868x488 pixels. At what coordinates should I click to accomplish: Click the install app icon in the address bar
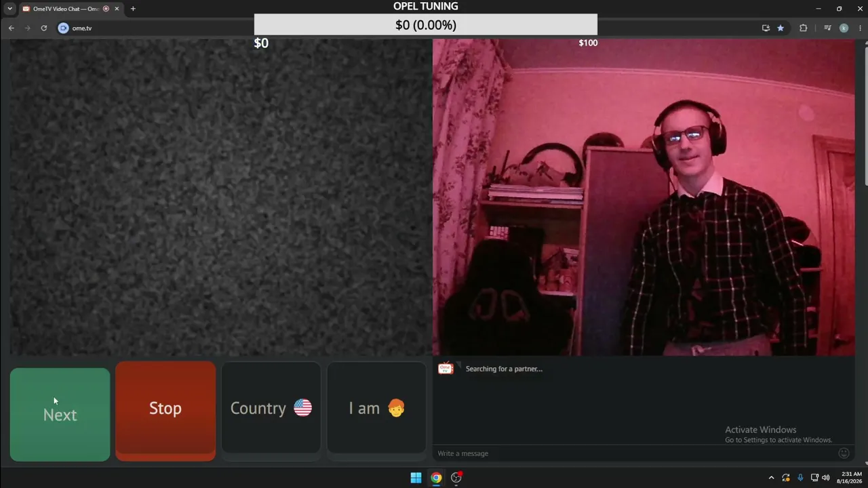point(766,28)
